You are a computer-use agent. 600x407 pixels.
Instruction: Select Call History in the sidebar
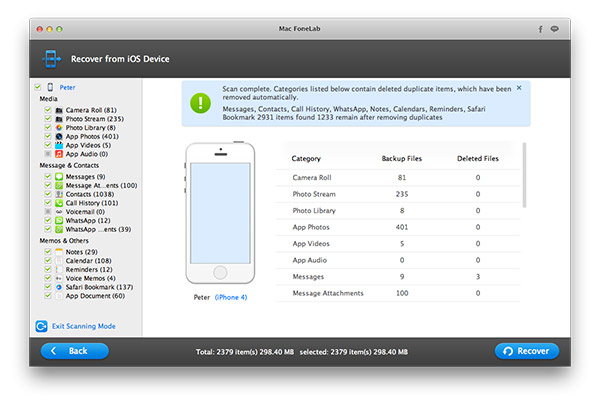click(x=91, y=203)
